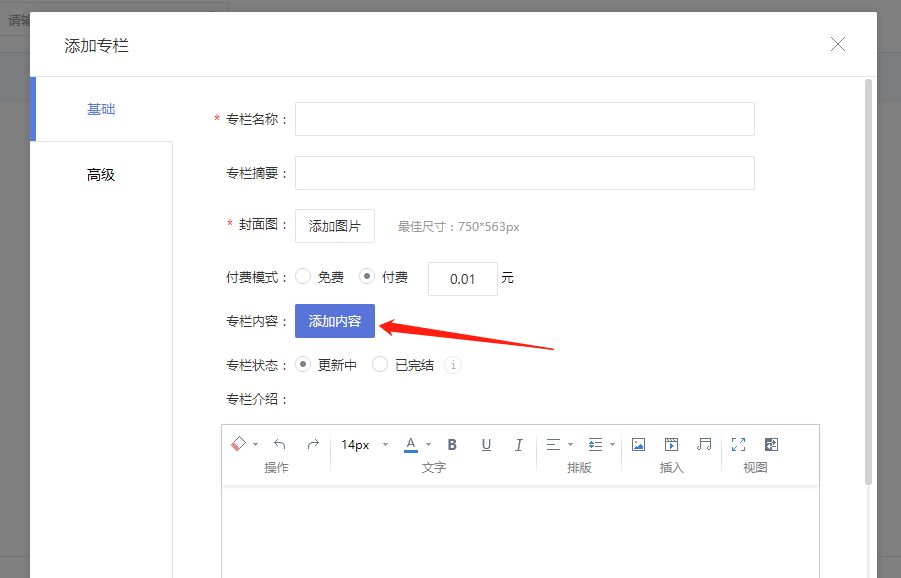901x578 pixels.
Task: Insert an image into the editor
Action: pyautogui.click(x=638, y=444)
